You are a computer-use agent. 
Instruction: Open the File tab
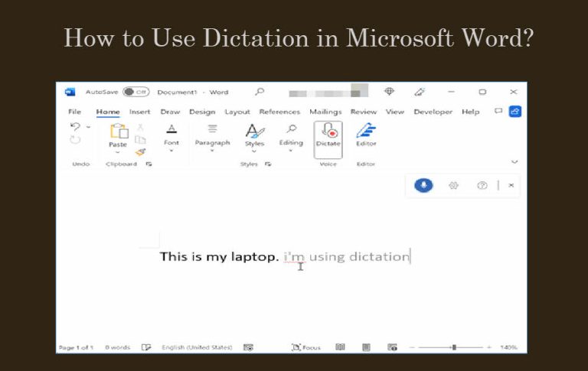tap(74, 112)
